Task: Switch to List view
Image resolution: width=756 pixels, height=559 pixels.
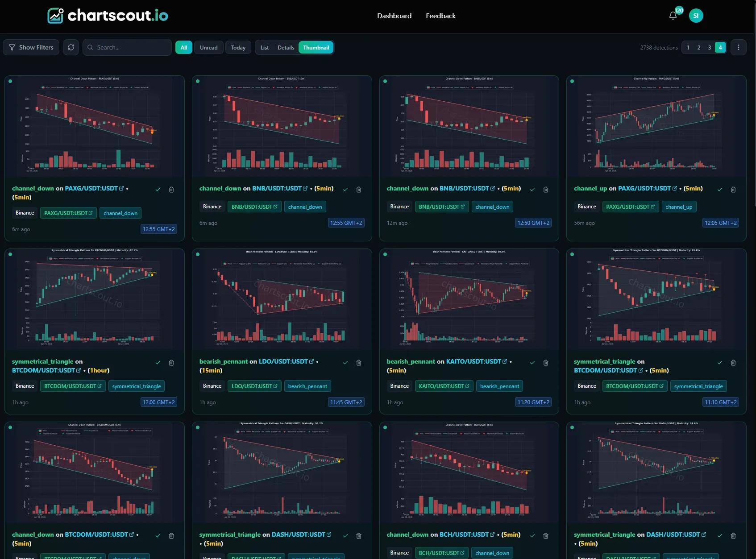Action: pos(265,48)
